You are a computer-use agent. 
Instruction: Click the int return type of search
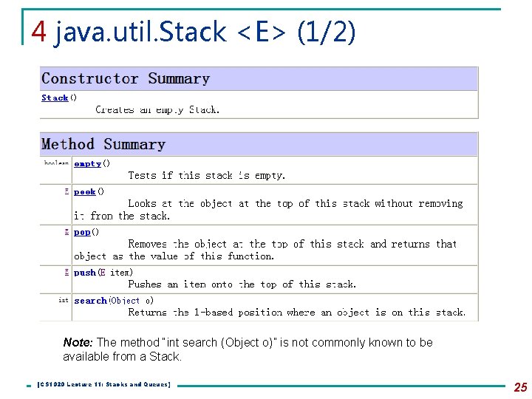tap(64, 300)
